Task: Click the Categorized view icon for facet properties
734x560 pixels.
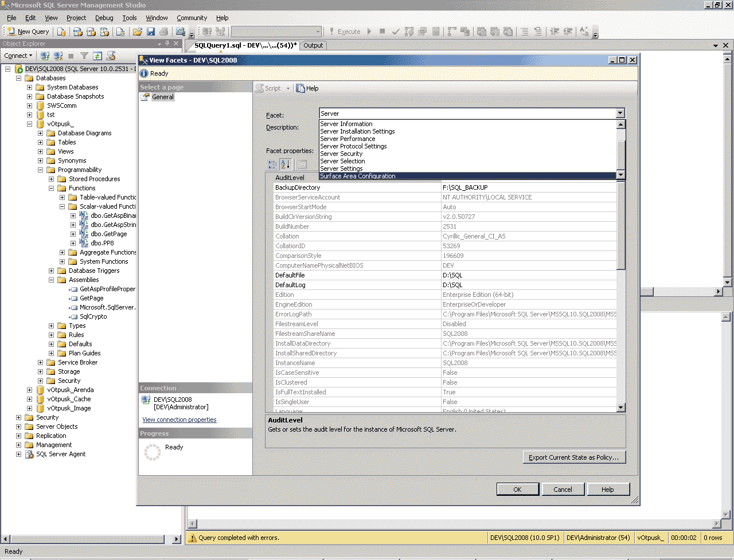Action: point(272,165)
